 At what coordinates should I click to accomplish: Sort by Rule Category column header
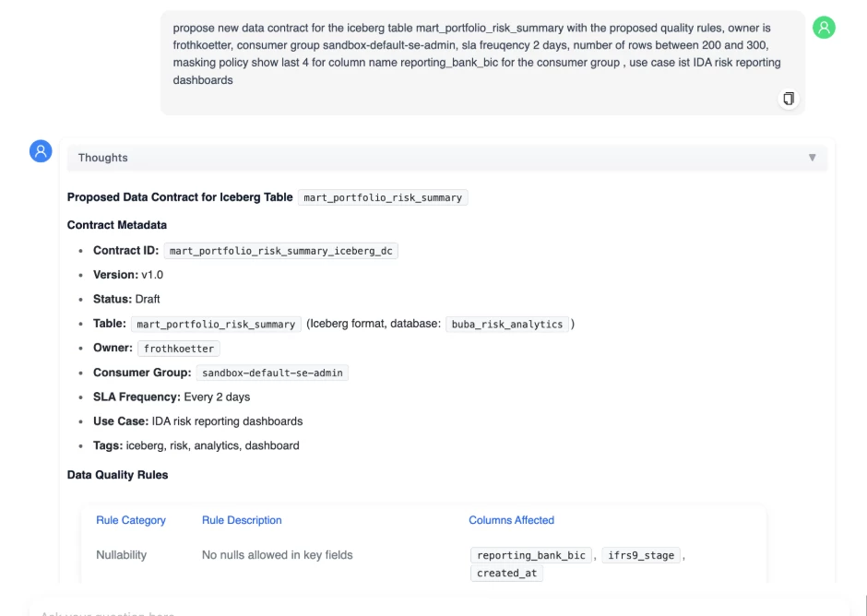pos(131,520)
